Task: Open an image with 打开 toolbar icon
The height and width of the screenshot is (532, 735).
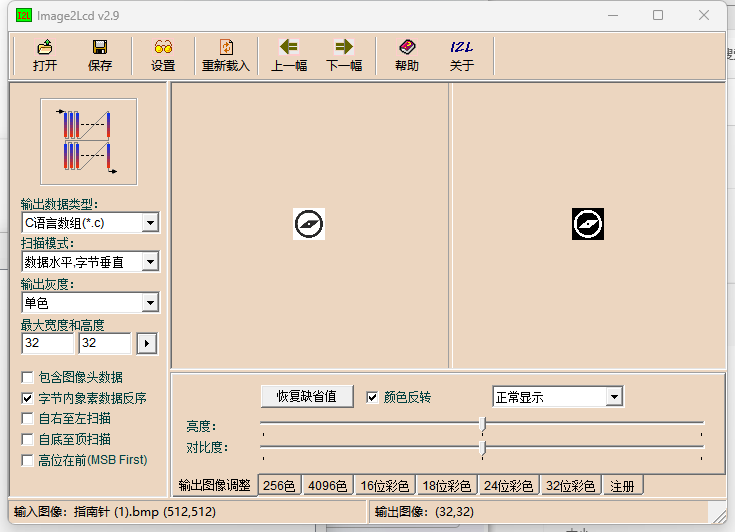Action: click(x=45, y=55)
